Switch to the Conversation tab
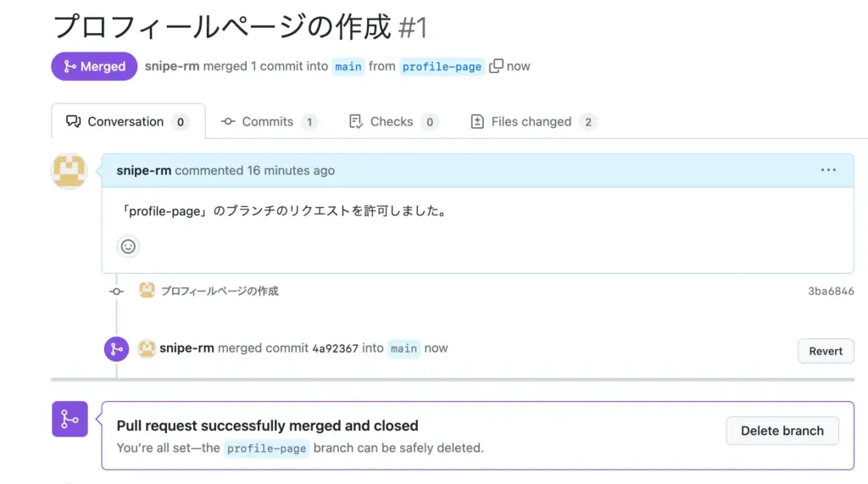The image size is (868, 484). coord(127,122)
